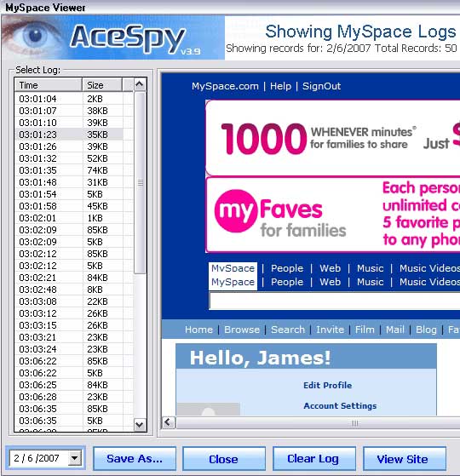The width and height of the screenshot is (460, 476).
Task: Open the Film navigation link
Action: (x=365, y=330)
